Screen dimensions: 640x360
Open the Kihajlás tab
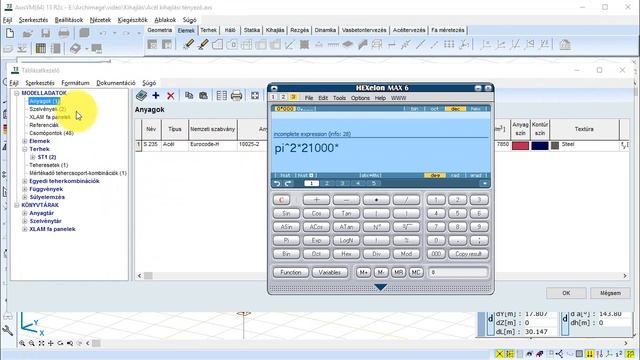[275, 30]
